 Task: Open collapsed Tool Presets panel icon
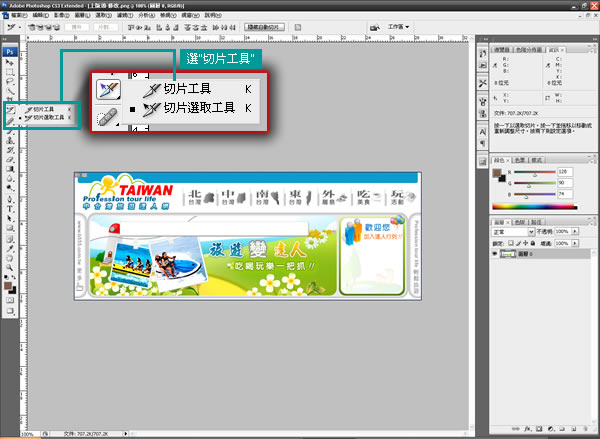(483, 83)
